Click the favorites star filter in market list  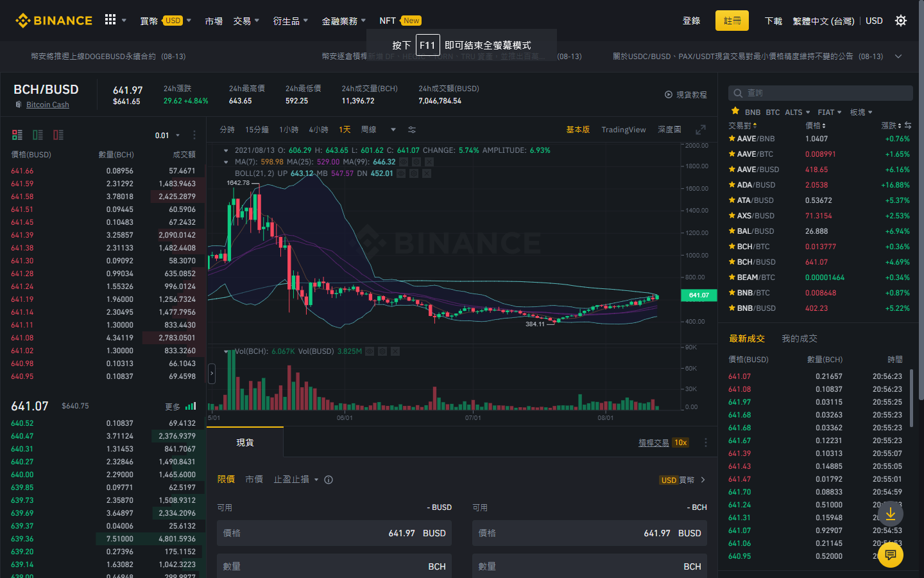[735, 111]
